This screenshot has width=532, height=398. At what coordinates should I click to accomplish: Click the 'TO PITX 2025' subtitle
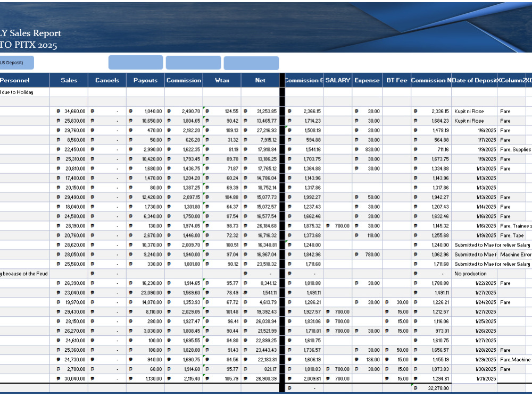(x=29, y=45)
